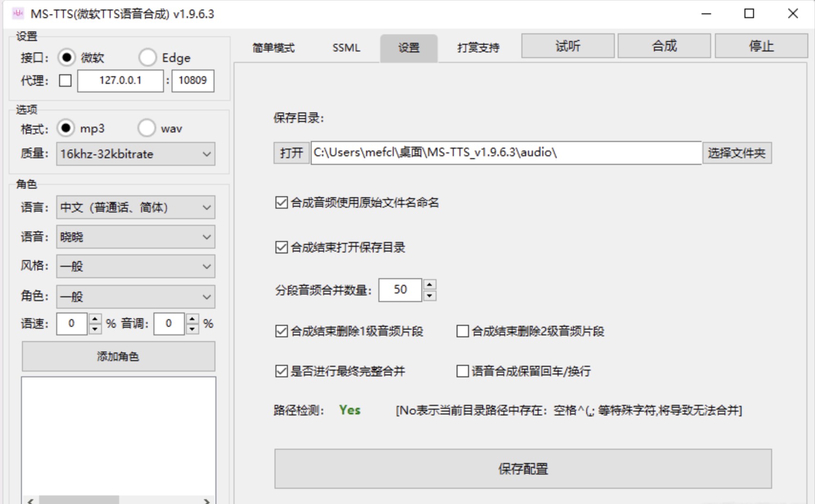Viewport: 815px width, 504px height.
Task: Open the 质量 16khz-32kbitrate dropdown
Action: pyautogui.click(x=135, y=154)
